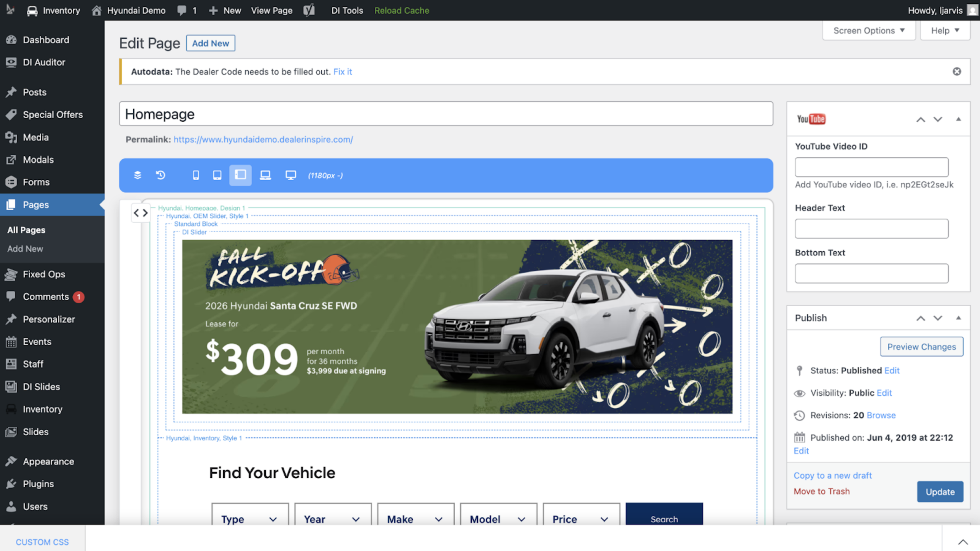Browse page revisions link
980x551 pixels.
coord(881,415)
